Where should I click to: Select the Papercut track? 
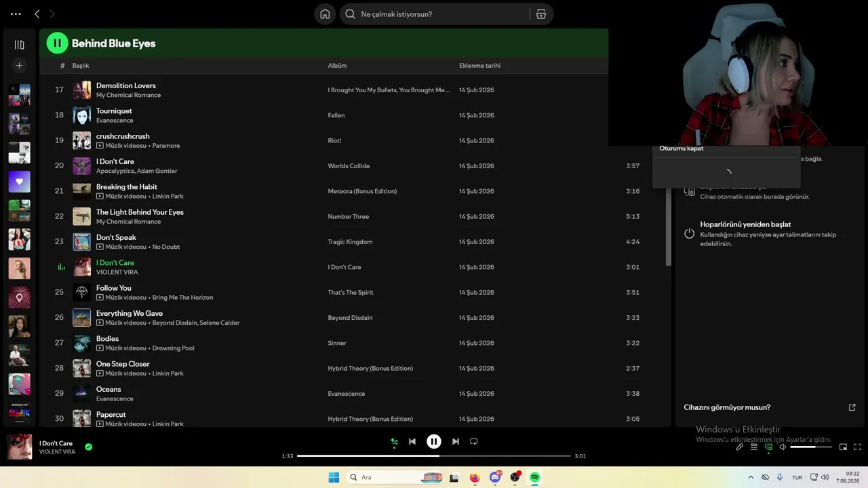(x=111, y=414)
